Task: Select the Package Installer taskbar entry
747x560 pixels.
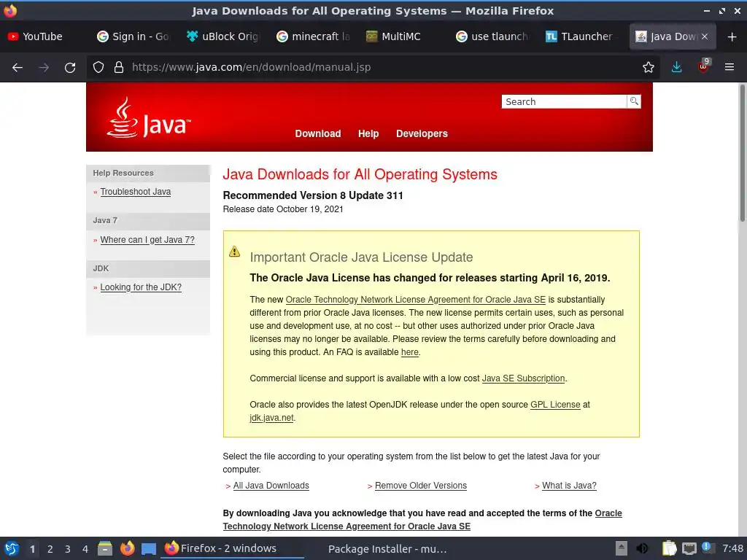Action: [x=387, y=549]
